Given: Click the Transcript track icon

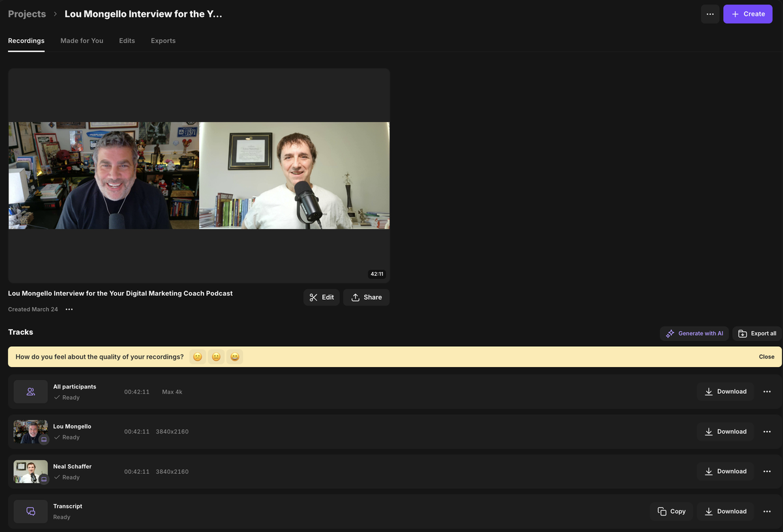Looking at the screenshot, I should (31, 512).
